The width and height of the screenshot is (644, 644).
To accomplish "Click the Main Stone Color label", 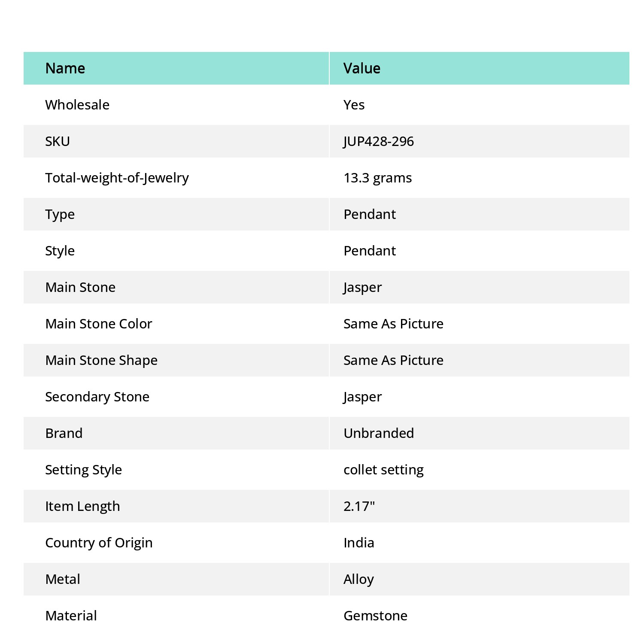I will (99, 324).
